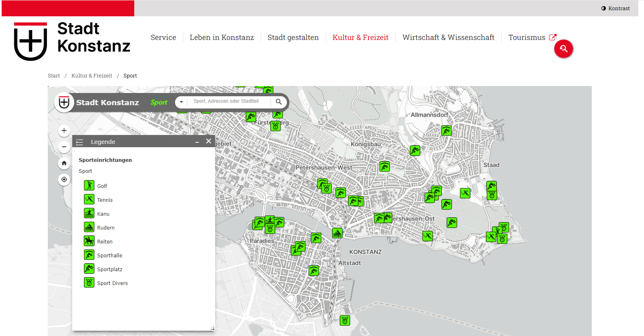The image size is (644, 336).
Task: Open the Tourismus external link
Action: tap(532, 38)
